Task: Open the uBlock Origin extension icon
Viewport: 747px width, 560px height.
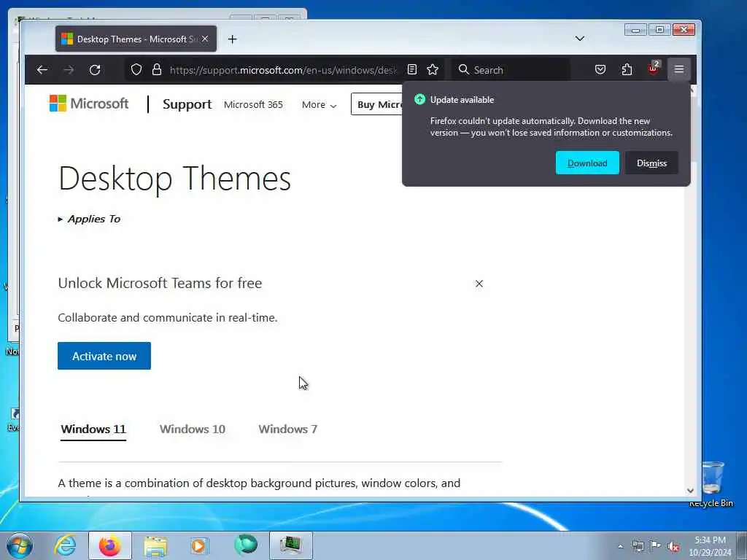Action: point(653,69)
